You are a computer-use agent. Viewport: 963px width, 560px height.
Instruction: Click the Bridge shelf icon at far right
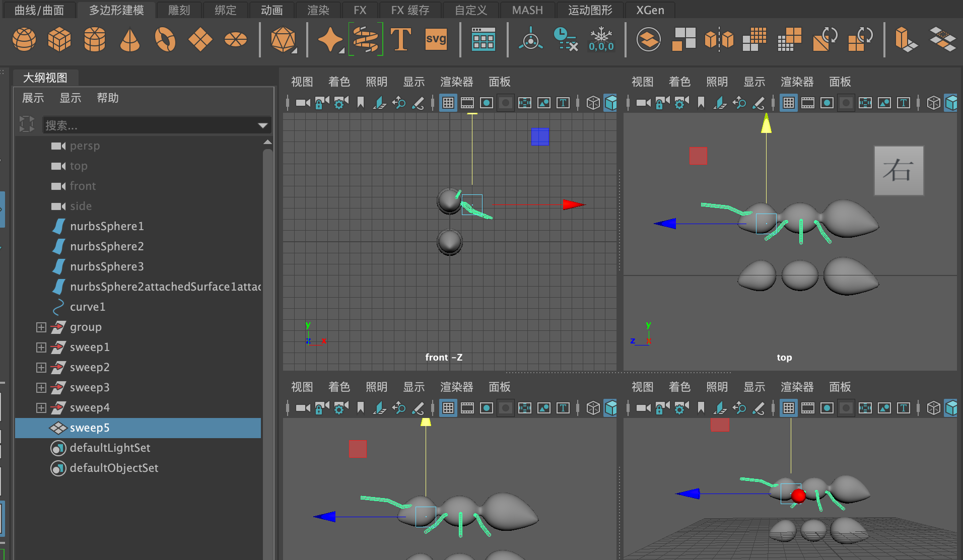pos(943,39)
